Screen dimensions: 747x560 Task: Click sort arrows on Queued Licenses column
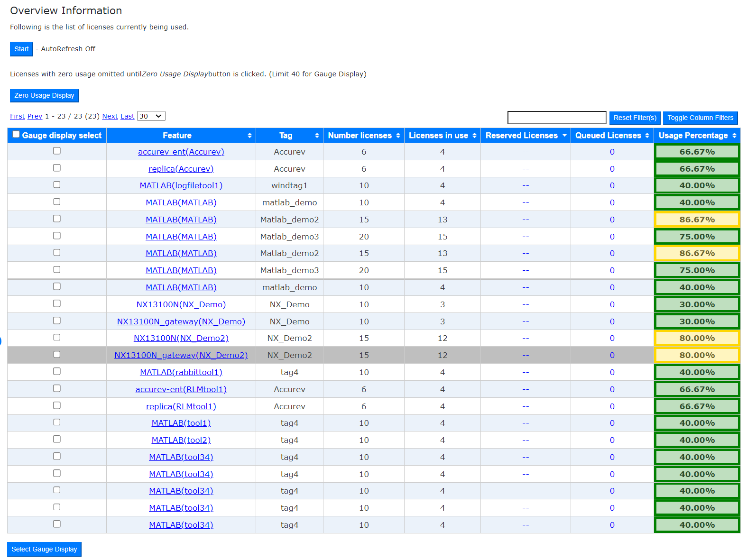tap(647, 136)
